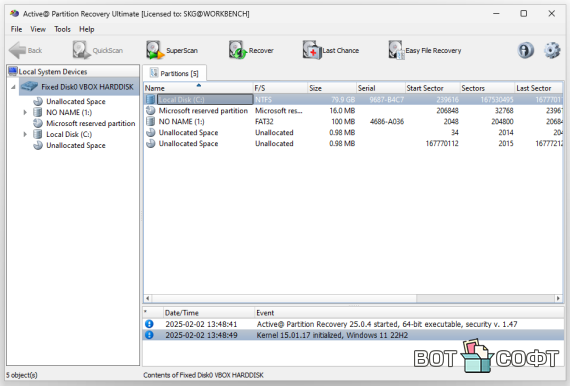The width and height of the screenshot is (570, 386).
Task: Click icon of Unallocated Space row with sector 34
Action: (x=150, y=133)
